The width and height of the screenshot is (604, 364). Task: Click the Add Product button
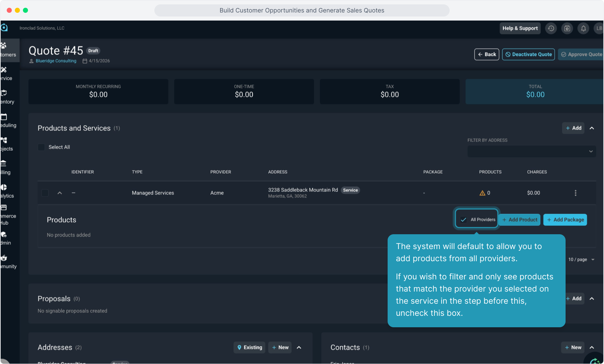(519, 220)
